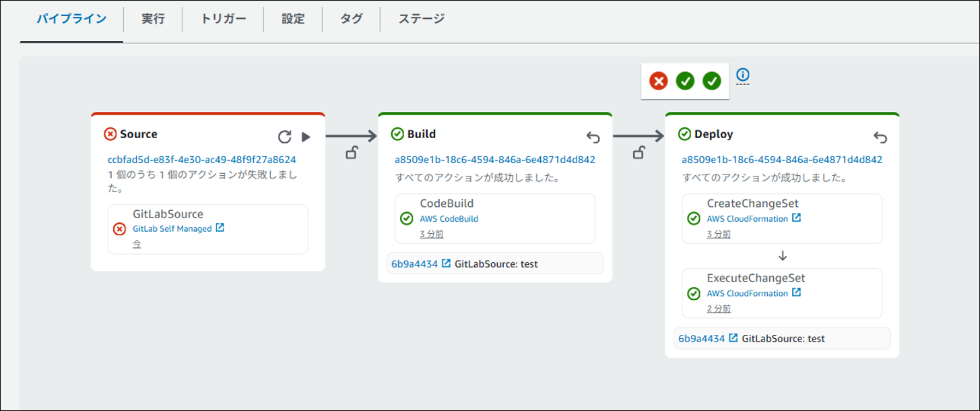Select the CodeBuild action name
980x411 pixels.
point(448,203)
